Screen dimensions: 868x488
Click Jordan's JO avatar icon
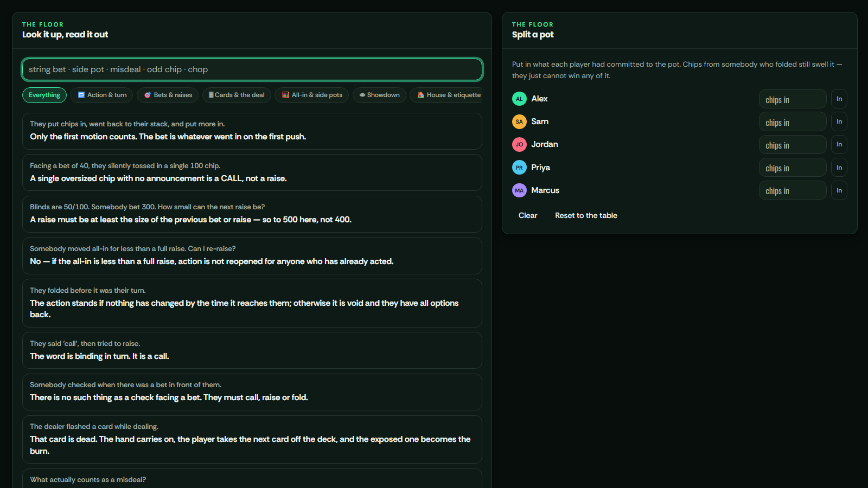519,144
